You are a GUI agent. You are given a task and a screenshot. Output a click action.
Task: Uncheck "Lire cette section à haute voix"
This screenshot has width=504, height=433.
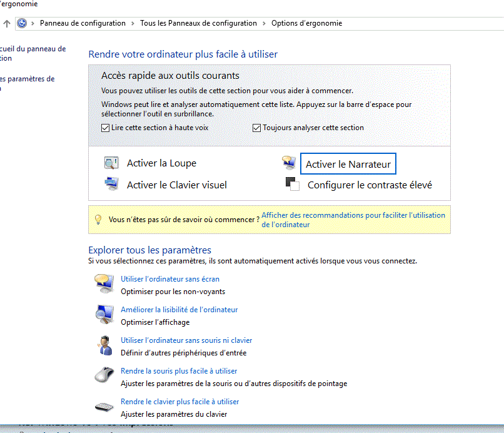tap(106, 128)
